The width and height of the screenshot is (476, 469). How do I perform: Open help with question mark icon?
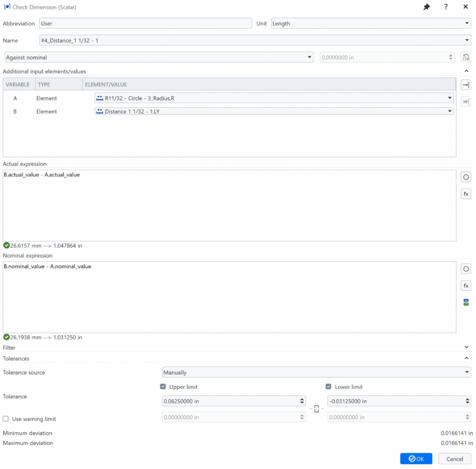(x=446, y=7)
